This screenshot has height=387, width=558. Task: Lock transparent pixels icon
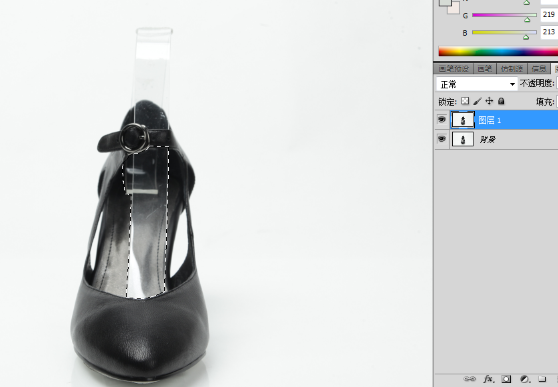click(465, 101)
